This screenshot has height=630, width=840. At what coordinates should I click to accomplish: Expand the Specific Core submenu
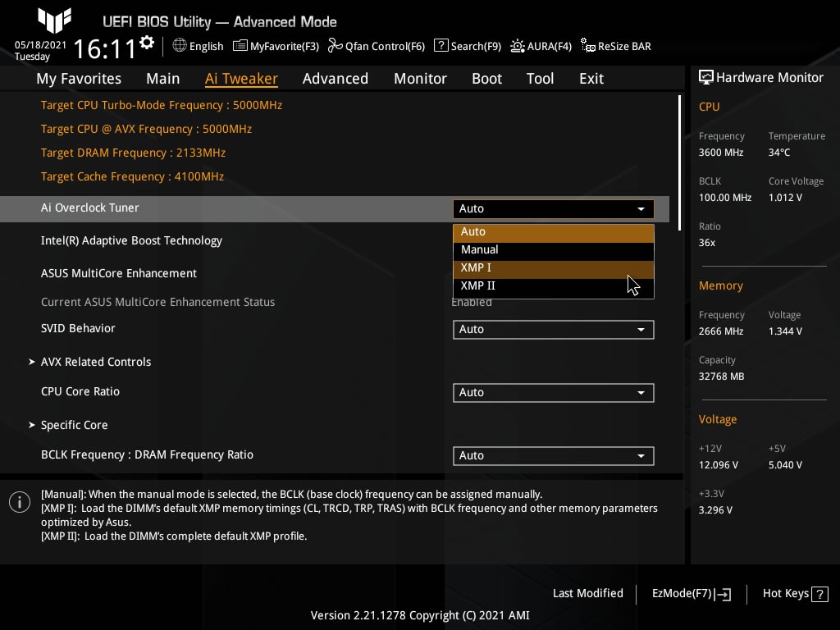[x=75, y=425]
